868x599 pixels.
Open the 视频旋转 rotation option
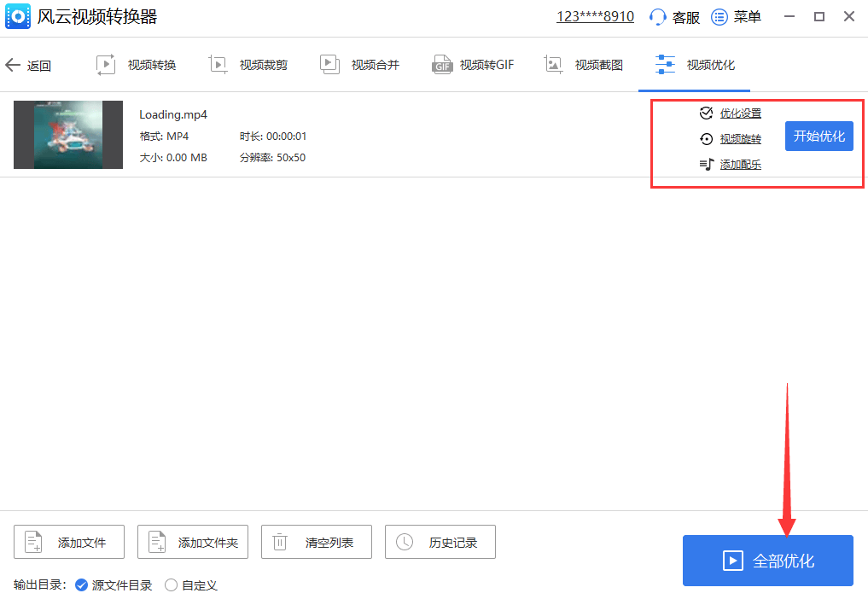706,138
